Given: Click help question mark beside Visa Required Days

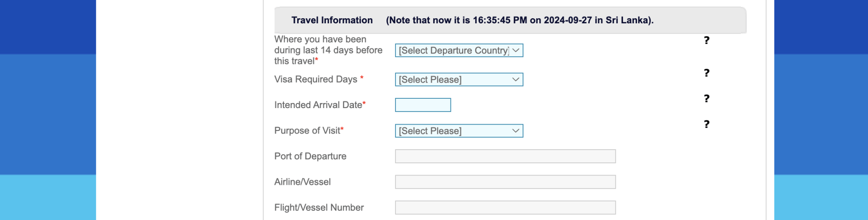Looking at the screenshot, I should click(707, 73).
